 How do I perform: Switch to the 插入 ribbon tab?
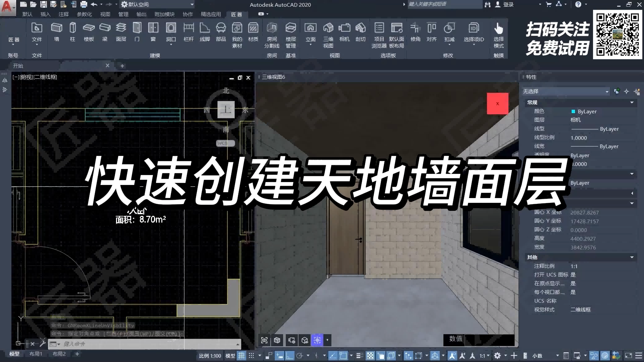pyautogui.click(x=45, y=14)
